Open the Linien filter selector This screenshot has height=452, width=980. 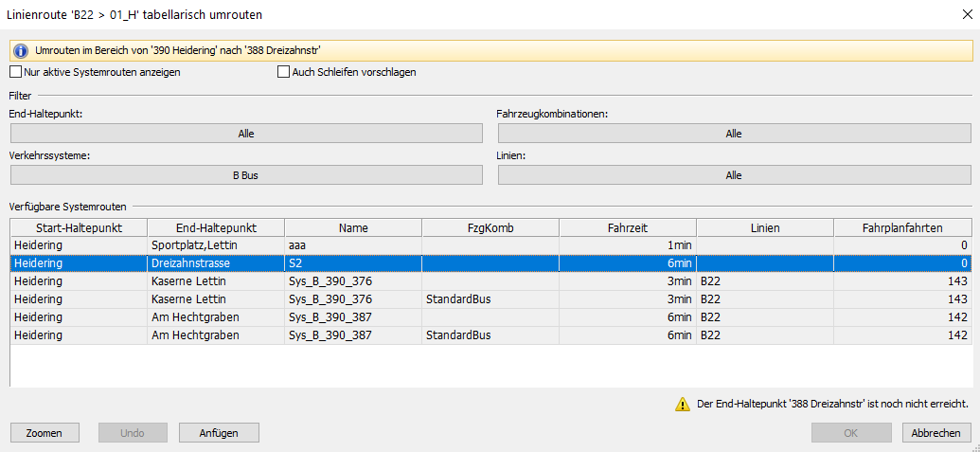[x=734, y=175]
